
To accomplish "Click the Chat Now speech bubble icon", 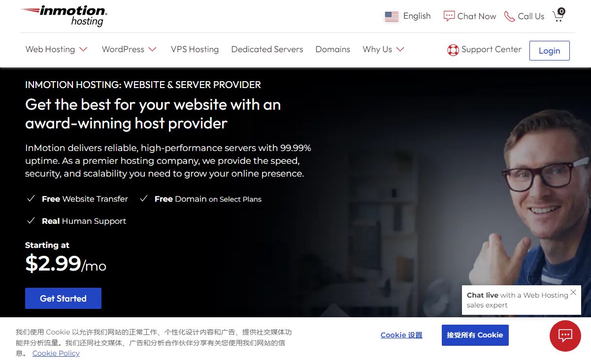I will 449,16.
